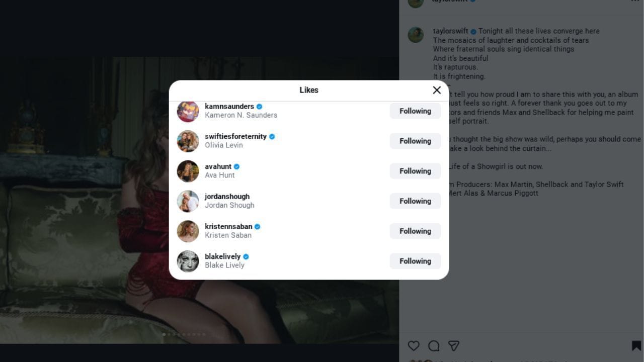Unfollow avahunt using the Following button
The width and height of the screenshot is (644, 362).
pyautogui.click(x=415, y=171)
